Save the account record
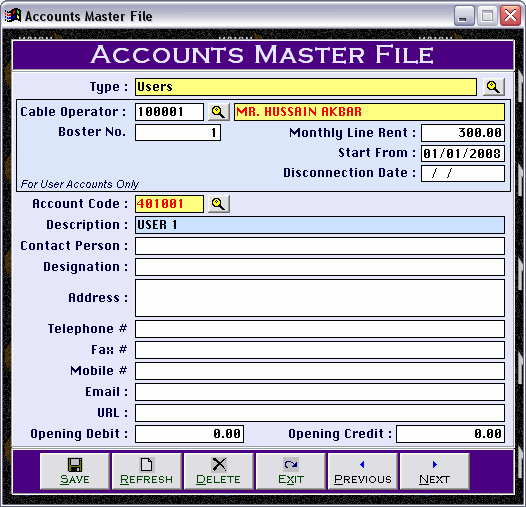This screenshot has height=507, width=526. coord(75,471)
